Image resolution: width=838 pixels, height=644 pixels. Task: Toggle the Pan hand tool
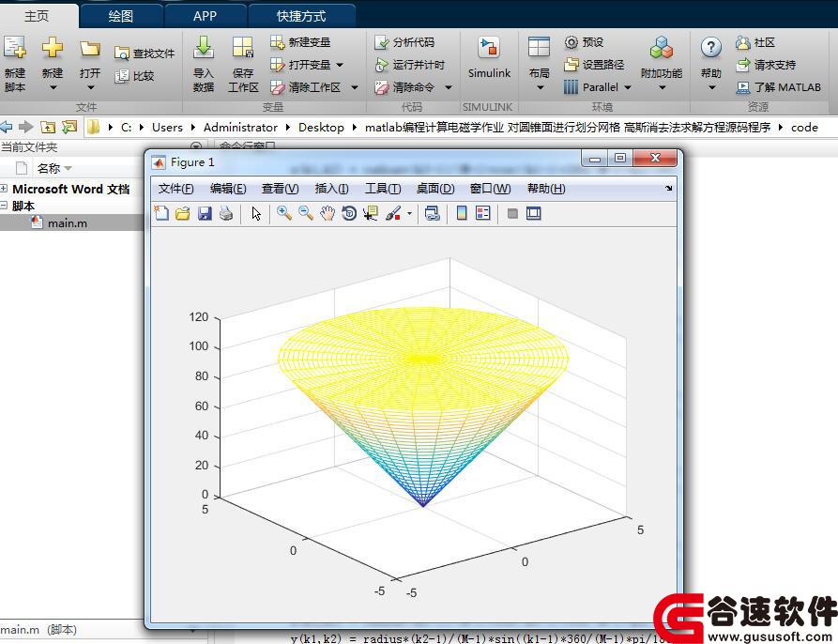pyautogui.click(x=328, y=214)
